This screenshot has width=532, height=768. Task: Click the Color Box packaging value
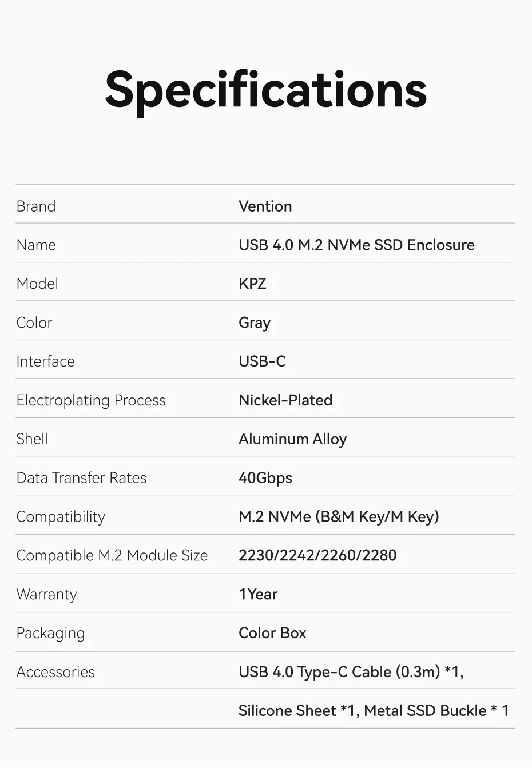(272, 633)
